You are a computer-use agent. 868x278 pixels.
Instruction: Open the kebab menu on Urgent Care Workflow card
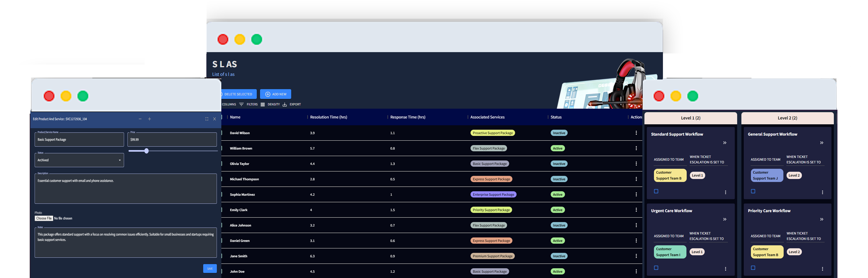[725, 269]
